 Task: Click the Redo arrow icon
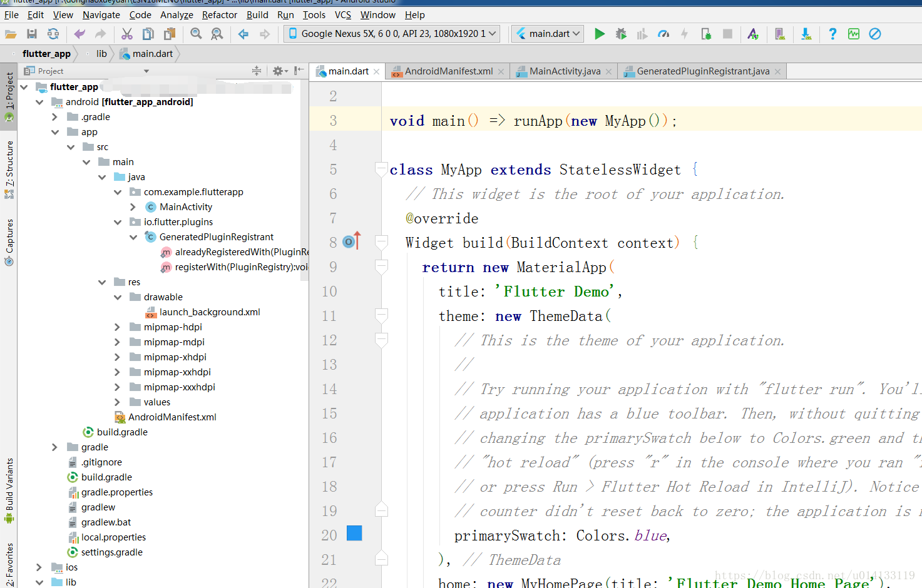click(x=101, y=34)
